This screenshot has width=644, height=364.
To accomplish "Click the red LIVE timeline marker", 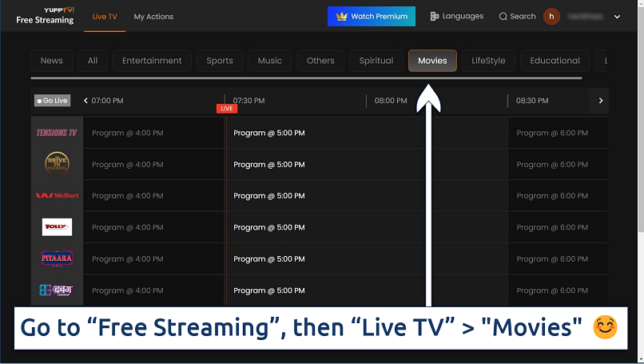I will 227,108.
